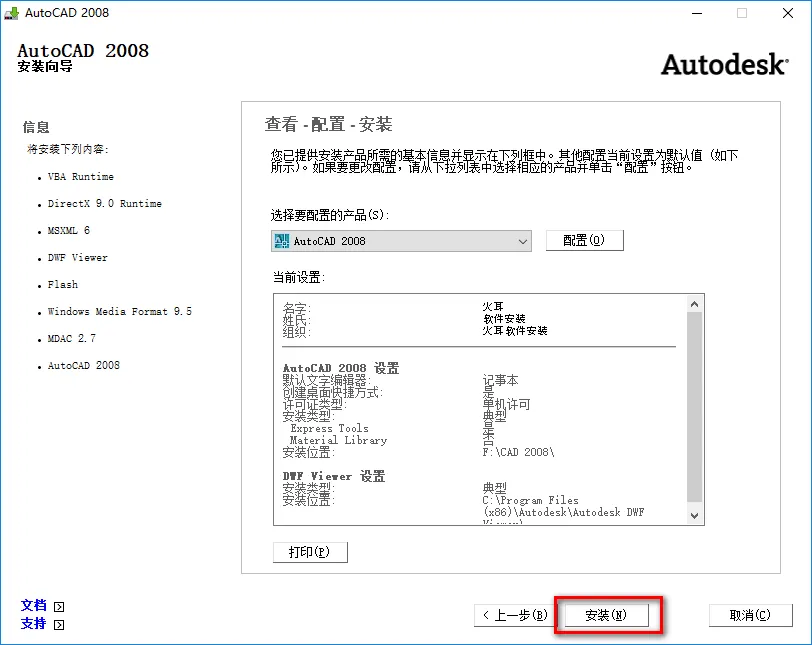Select DirectX 9.0 Runtime list entry
The width and height of the screenshot is (812, 645).
tap(105, 203)
